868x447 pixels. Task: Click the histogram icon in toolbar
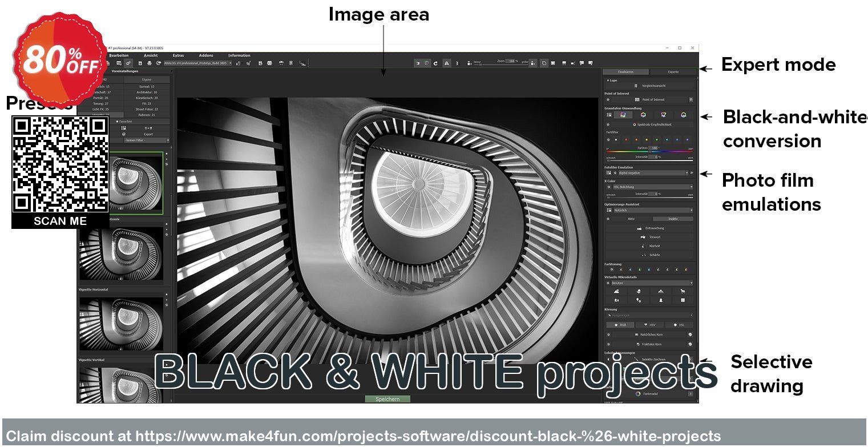click(x=302, y=63)
